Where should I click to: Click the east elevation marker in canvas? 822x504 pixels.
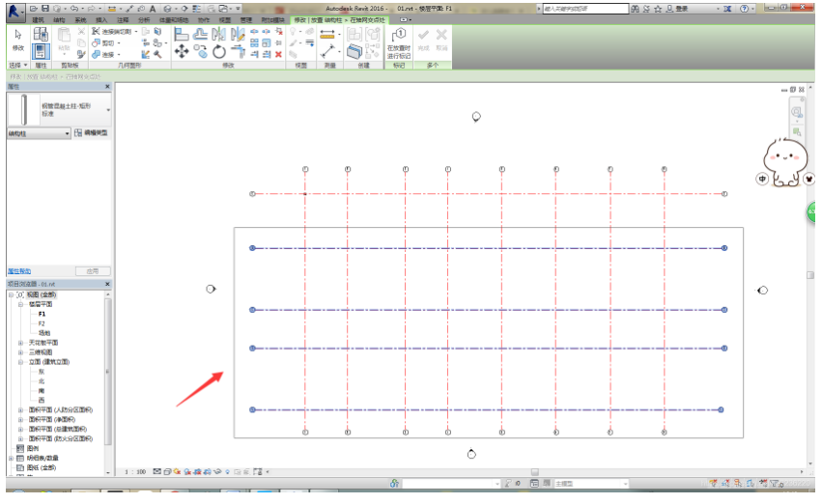coord(762,291)
